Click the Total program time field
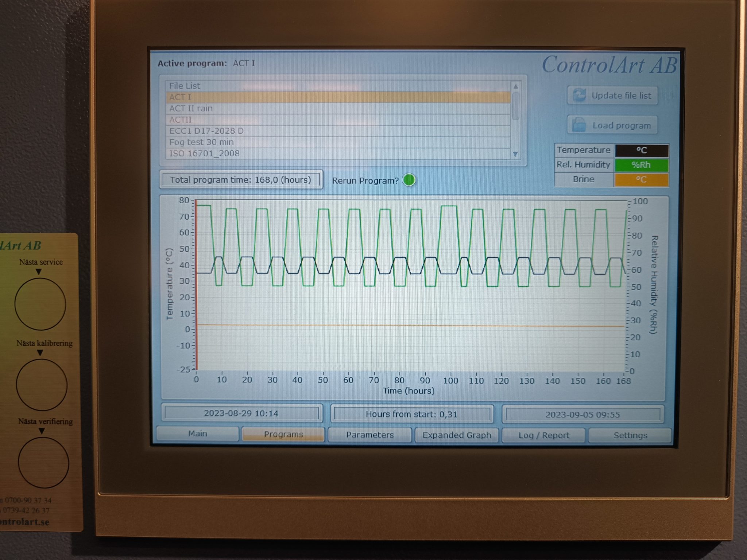The image size is (747, 560). (x=241, y=180)
